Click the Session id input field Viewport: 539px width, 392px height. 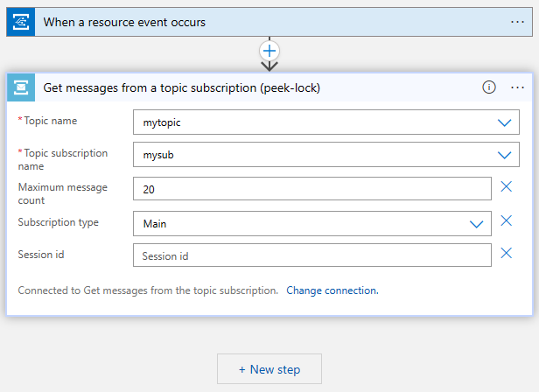tap(312, 255)
